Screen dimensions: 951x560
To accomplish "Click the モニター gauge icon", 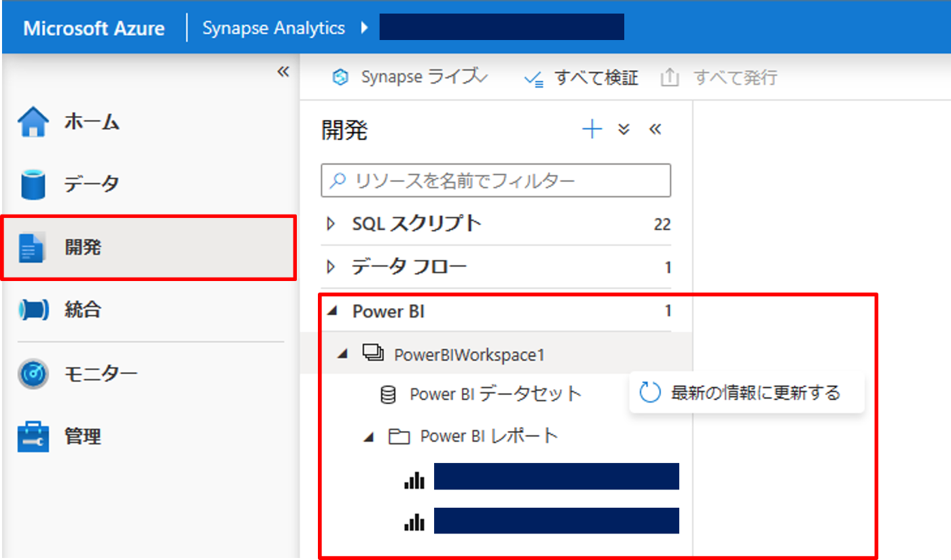I will [33, 373].
